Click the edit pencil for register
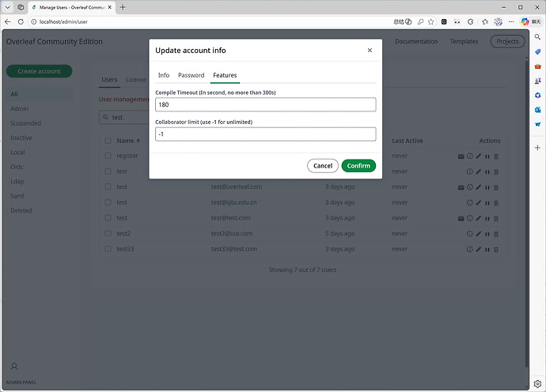Viewport: 546px width, 392px height. [479, 156]
